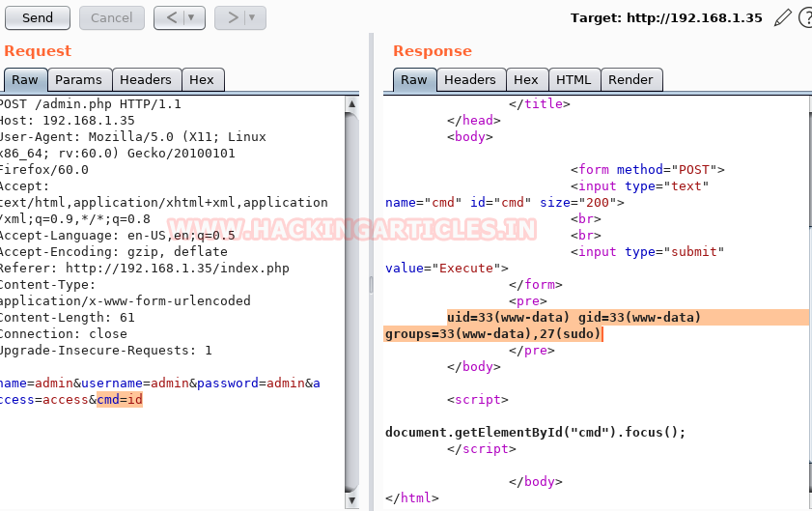Screen dimensions: 812x511
Task: Click the Referer header line
Action: point(145,269)
